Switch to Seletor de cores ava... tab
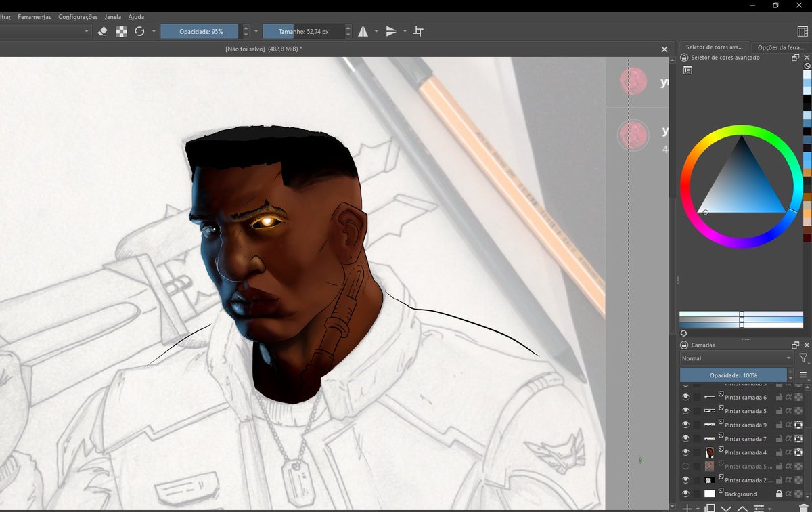 [714, 47]
